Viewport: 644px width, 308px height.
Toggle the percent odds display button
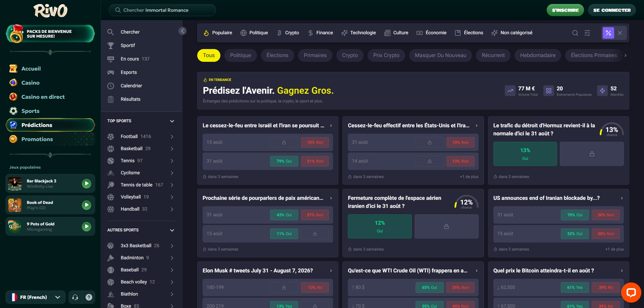pos(608,33)
